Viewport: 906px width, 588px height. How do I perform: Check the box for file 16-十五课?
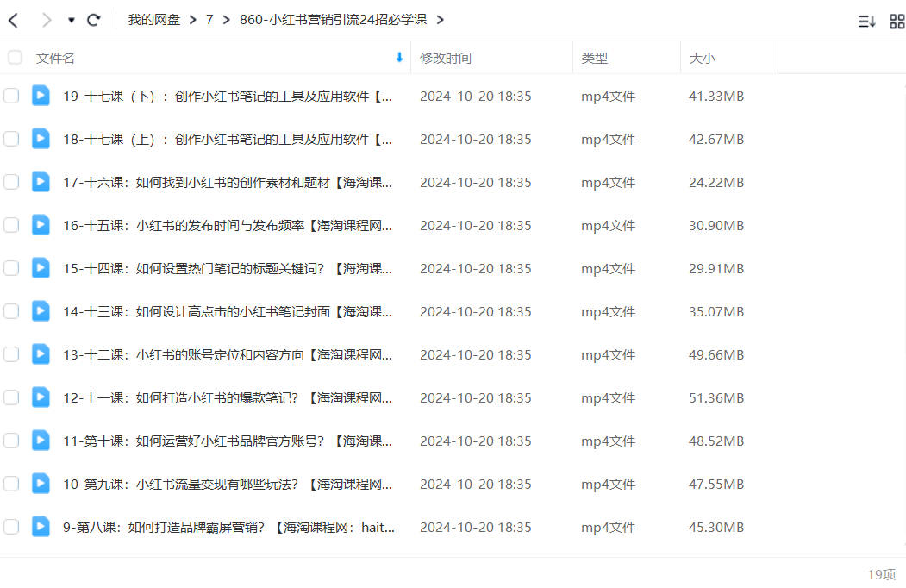click(11, 225)
